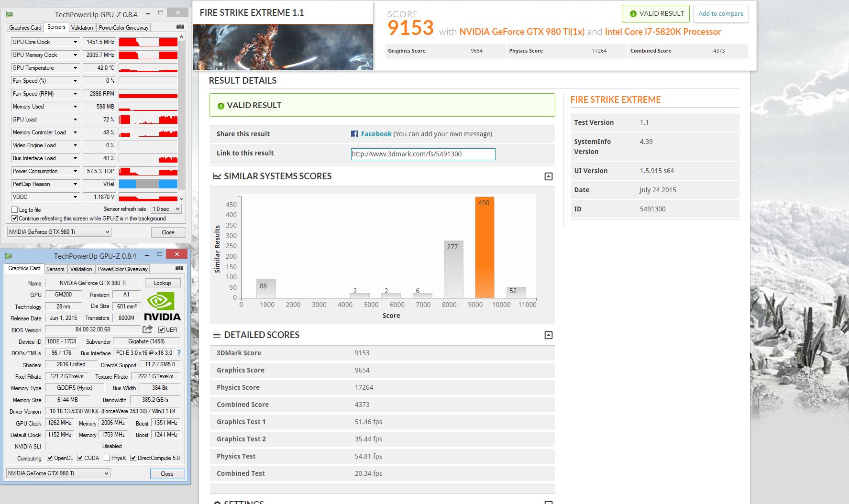Click the Subvendor value Gigabyte (1458)
The height and width of the screenshot is (504, 849).
click(x=146, y=341)
